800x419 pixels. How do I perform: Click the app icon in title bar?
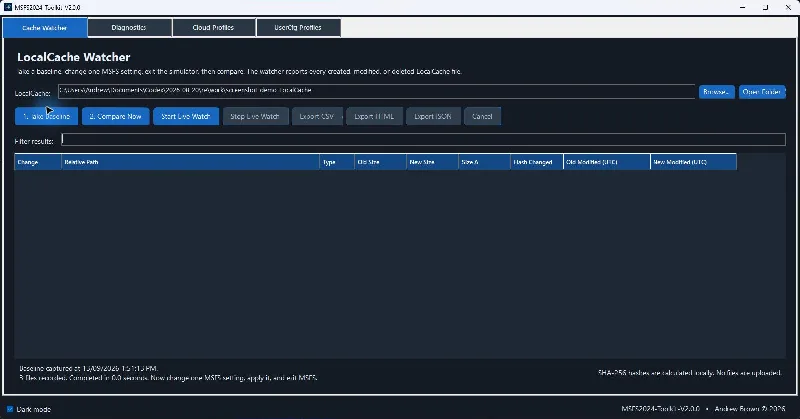[8, 7]
